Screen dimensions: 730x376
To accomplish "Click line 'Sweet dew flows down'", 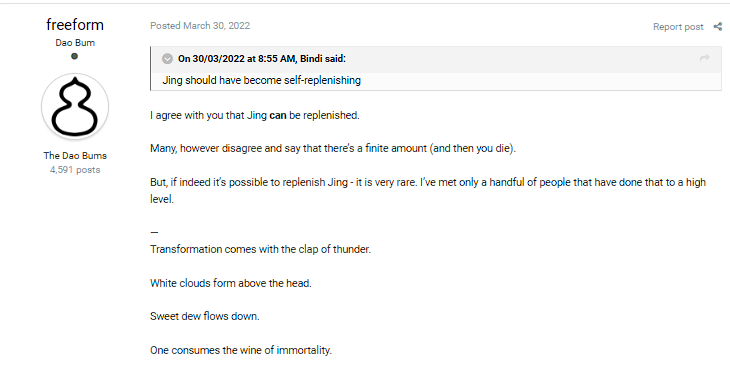I will click(205, 316).
